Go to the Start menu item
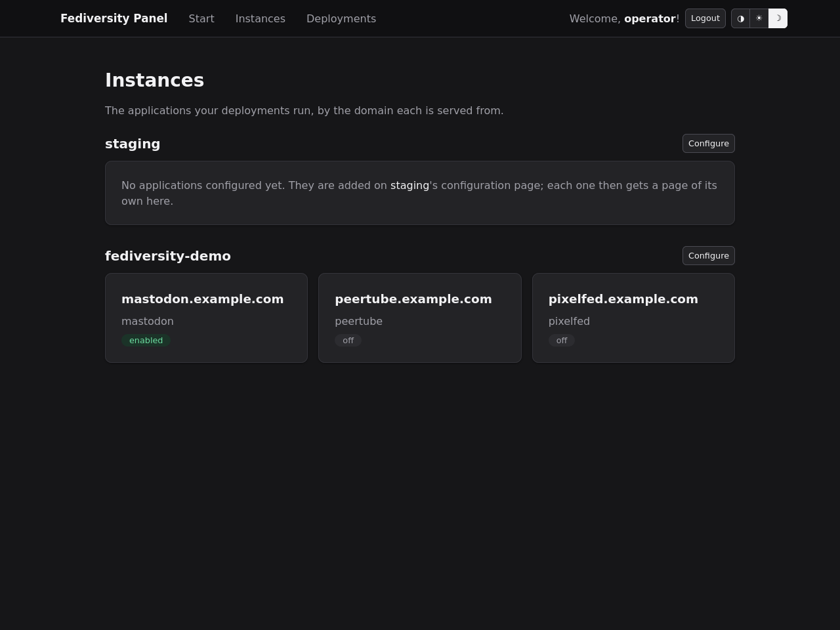Screen dimensions: 840x630 [201, 18]
